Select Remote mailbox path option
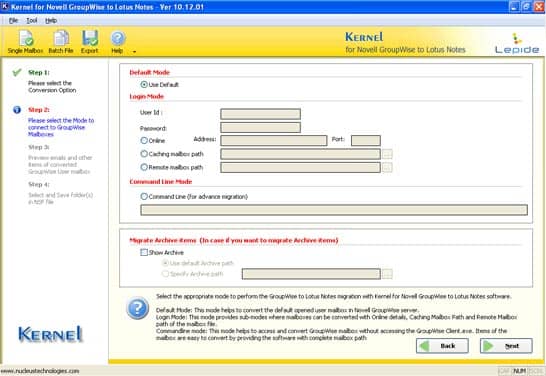This screenshot has width=546, height=376. (144, 167)
